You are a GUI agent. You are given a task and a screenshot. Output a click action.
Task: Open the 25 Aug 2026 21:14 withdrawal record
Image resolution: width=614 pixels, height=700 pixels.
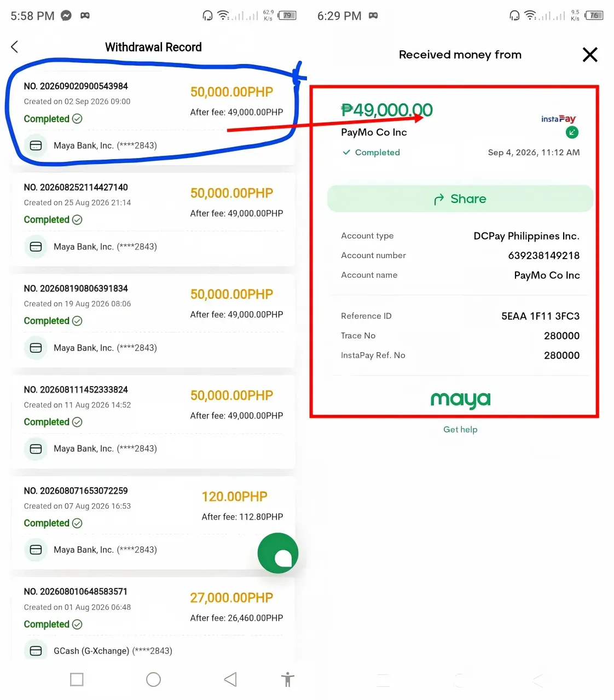(x=153, y=220)
